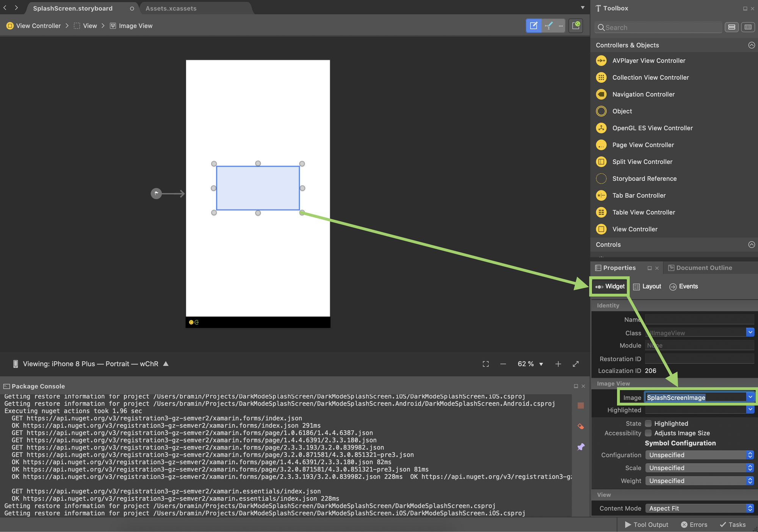The width and height of the screenshot is (758, 532).
Task: Click the clear console eraser icon
Action: tap(581, 426)
